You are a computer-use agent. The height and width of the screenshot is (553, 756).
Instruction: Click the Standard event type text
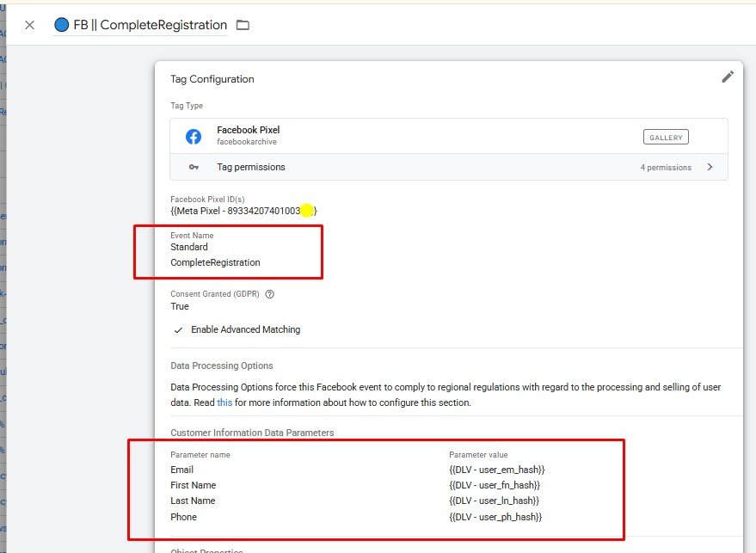point(189,247)
